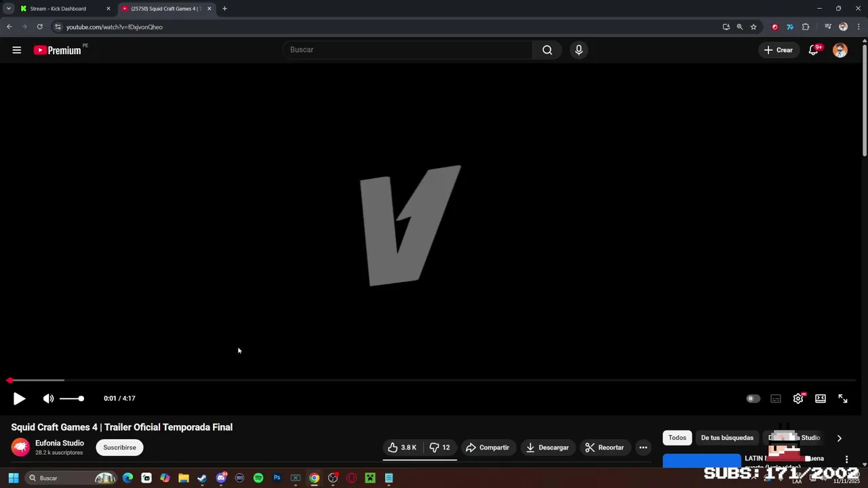The image size is (868, 488).
Task: Open File Explorer from the taskbar
Action: pyautogui.click(x=183, y=478)
